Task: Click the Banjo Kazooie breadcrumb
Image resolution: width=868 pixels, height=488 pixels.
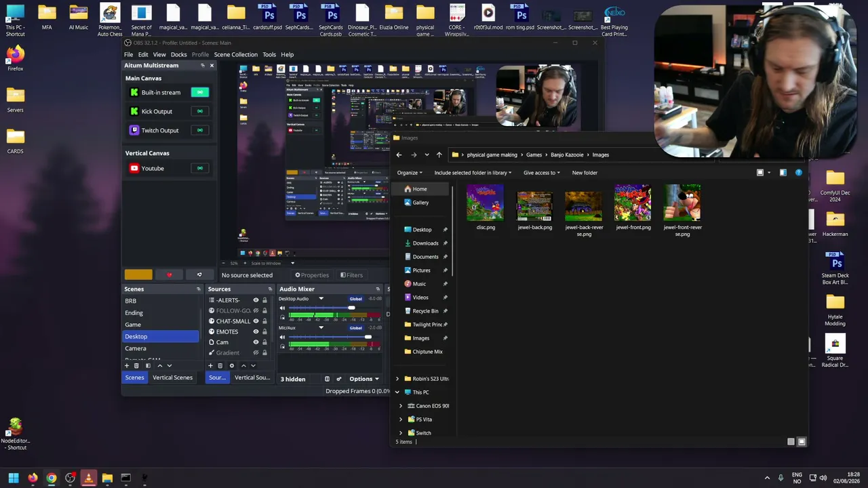Action: [567, 155]
